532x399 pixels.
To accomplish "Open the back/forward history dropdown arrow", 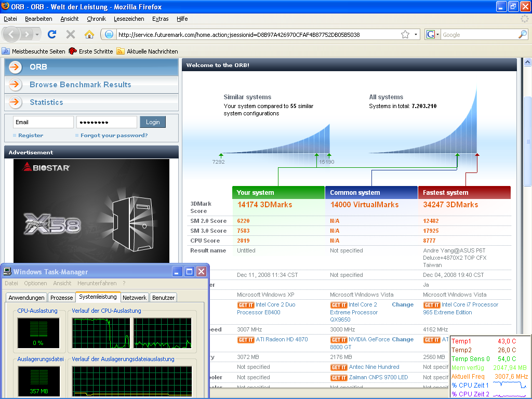I will [37, 34].
